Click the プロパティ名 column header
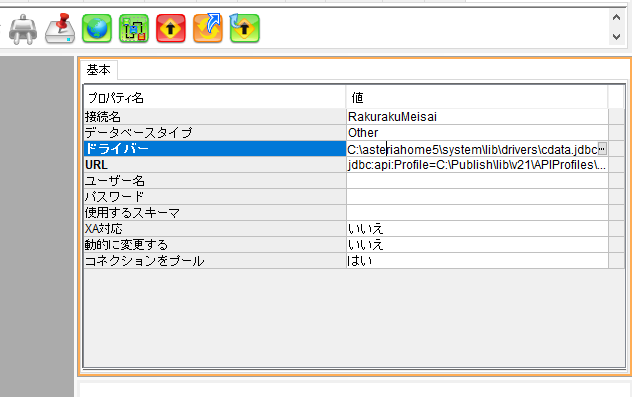Screen dimensions: 632x397 [215, 97]
